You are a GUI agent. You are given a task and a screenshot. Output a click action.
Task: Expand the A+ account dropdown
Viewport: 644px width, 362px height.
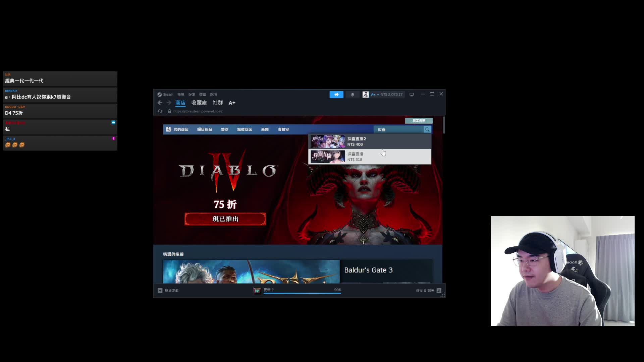[375, 95]
